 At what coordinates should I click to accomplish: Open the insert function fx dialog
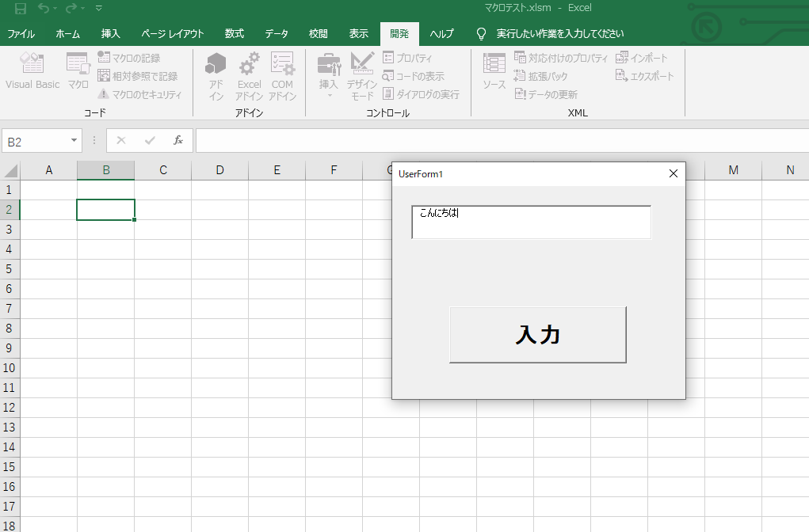click(x=178, y=140)
